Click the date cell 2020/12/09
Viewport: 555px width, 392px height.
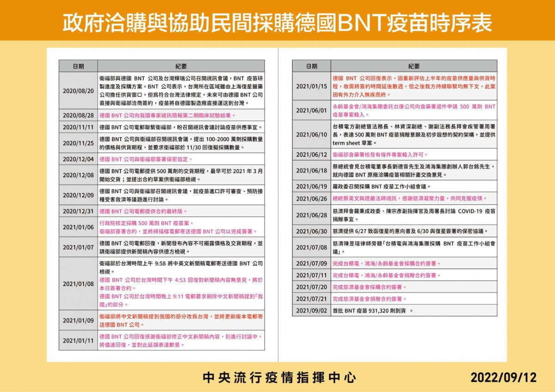(78, 195)
